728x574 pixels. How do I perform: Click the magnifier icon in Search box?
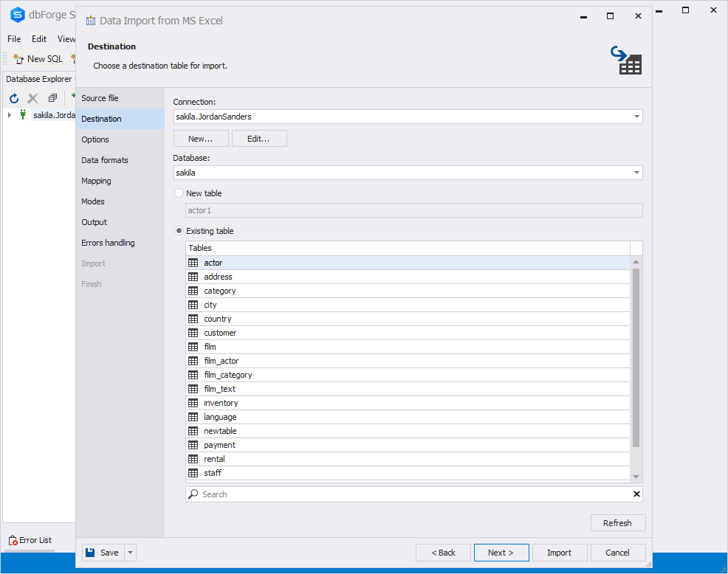[193, 494]
